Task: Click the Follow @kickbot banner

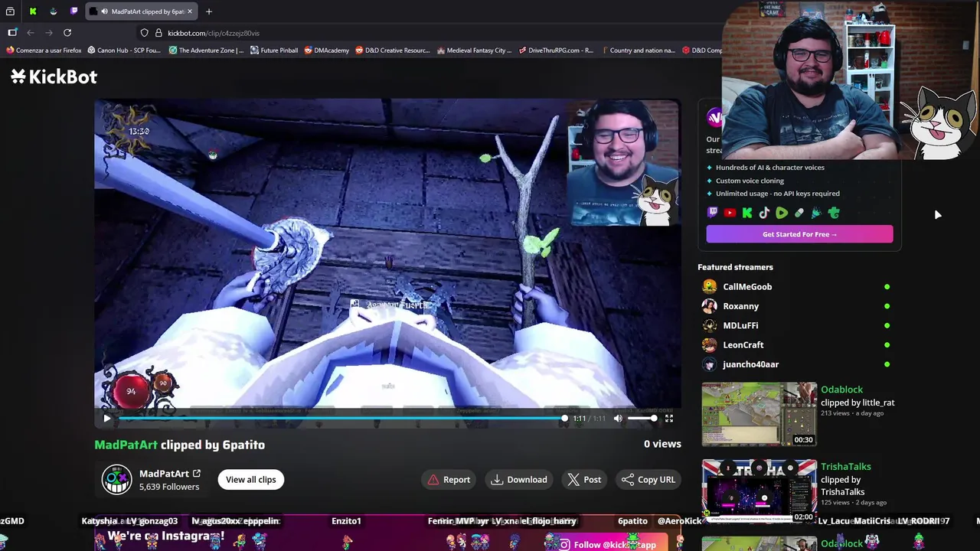Action: (x=609, y=544)
